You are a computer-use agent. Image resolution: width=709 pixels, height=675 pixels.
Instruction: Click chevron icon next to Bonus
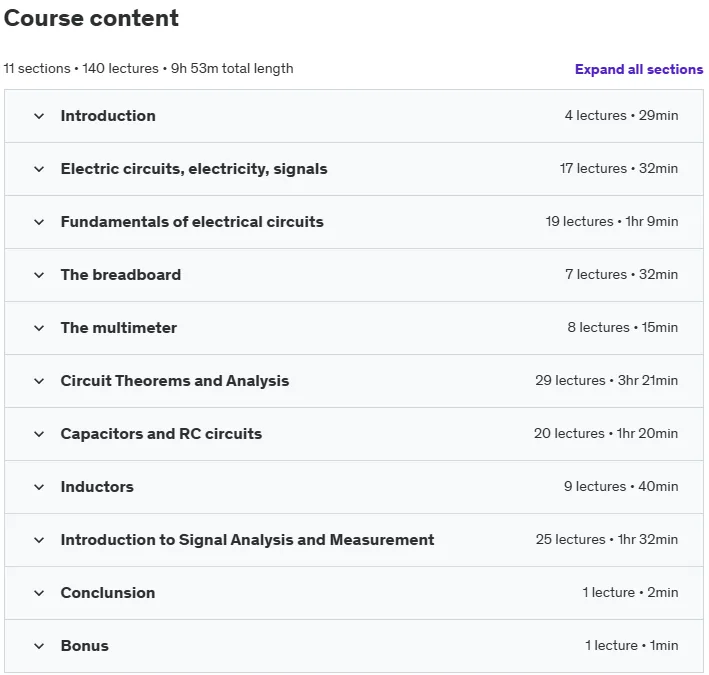coord(39,646)
